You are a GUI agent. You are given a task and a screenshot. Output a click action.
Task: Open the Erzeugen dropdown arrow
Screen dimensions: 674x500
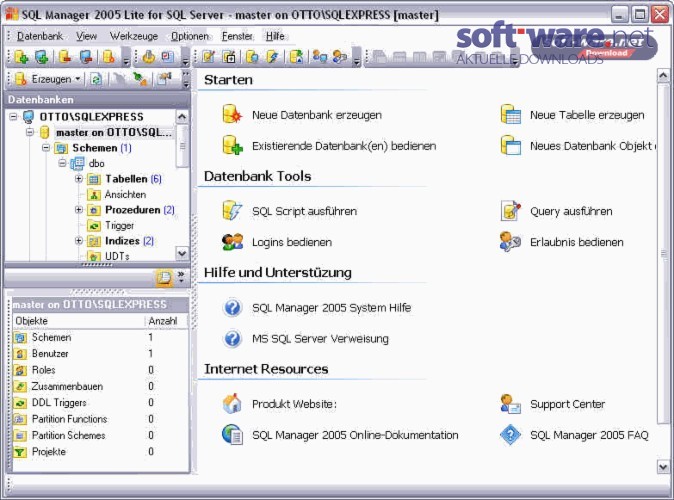pyautogui.click(x=78, y=79)
